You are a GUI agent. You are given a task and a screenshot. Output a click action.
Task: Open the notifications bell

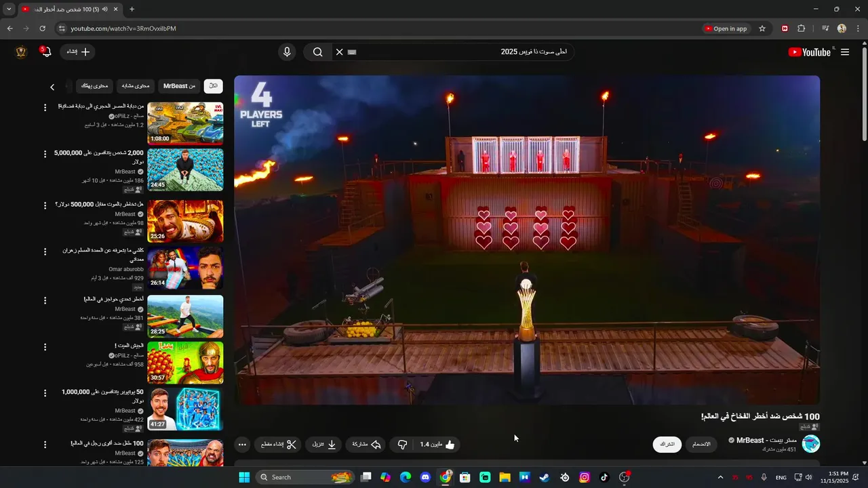pos(45,52)
